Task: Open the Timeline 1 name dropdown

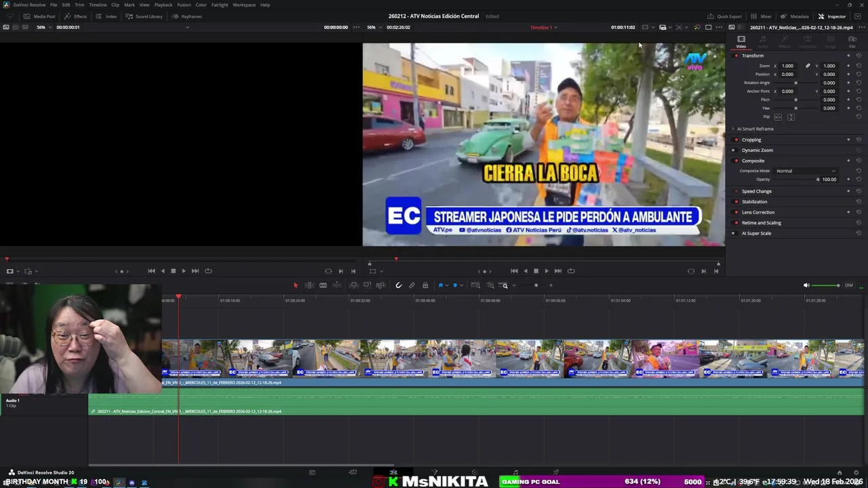Action: (x=544, y=27)
